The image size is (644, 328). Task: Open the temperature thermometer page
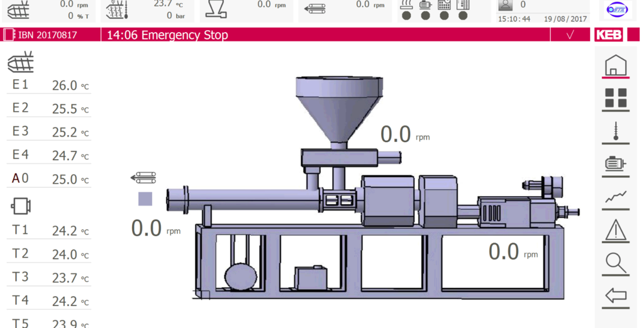pyautogui.click(x=615, y=131)
